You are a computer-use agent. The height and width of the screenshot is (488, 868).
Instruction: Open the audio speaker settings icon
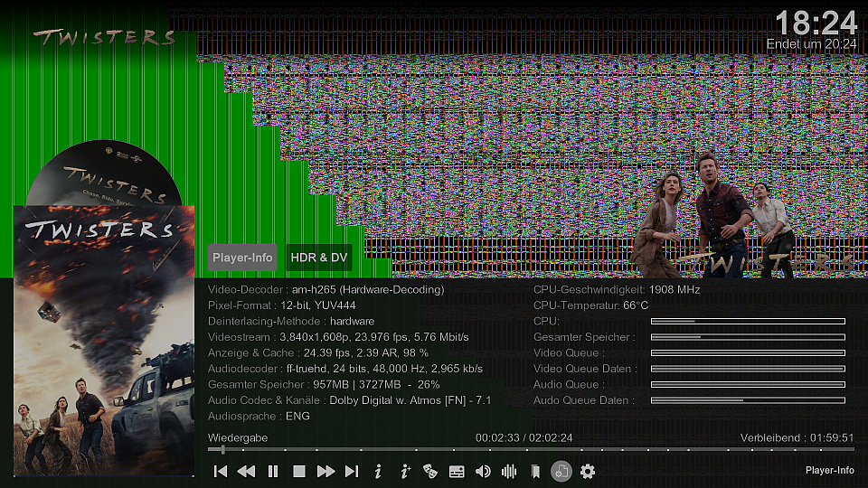pyautogui.click(x=483, y=472)
